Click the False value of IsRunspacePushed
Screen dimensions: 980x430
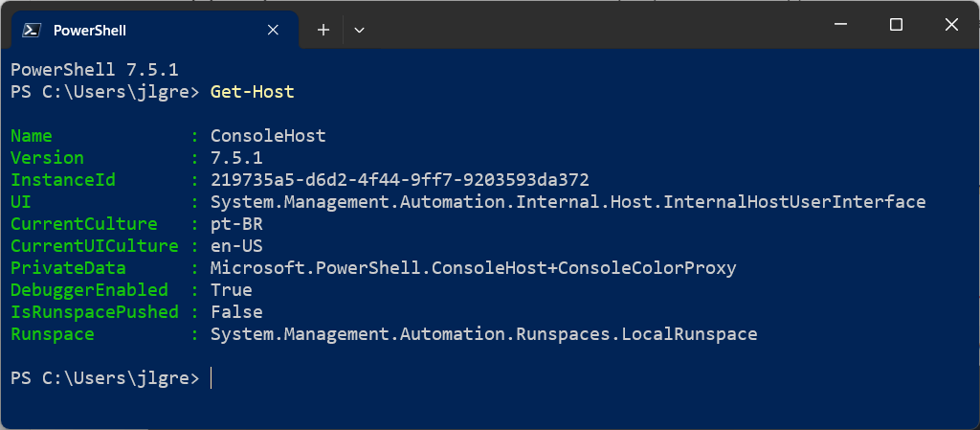236,312
